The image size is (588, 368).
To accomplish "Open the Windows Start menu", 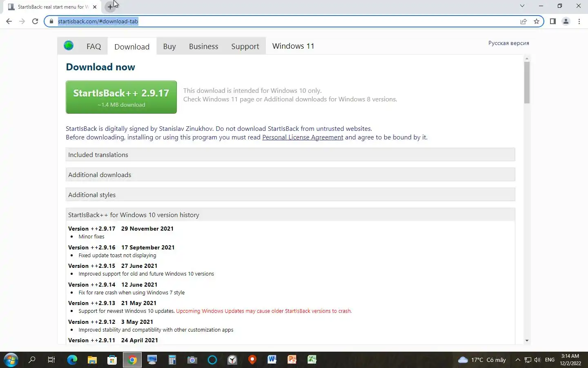I will [11, 360].
